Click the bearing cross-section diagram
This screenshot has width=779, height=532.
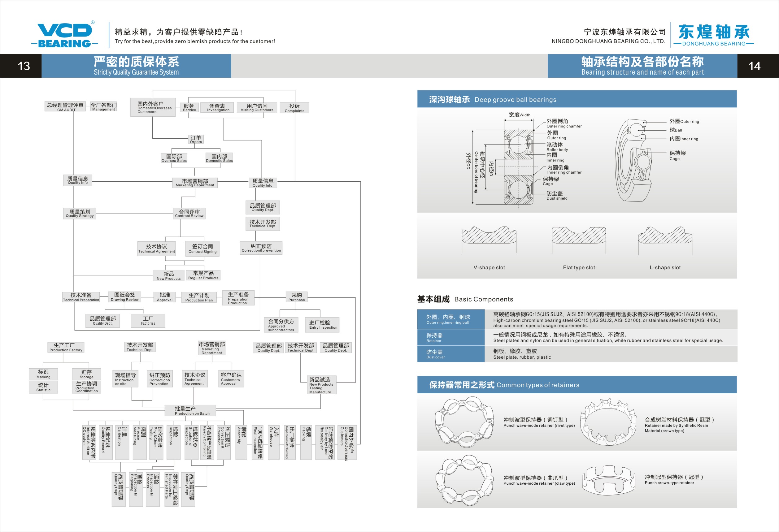pos(518,167)
